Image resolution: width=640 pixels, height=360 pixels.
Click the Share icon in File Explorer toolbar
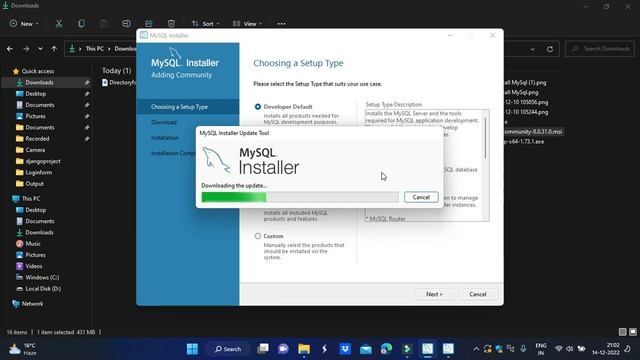[x=149, y=24]
